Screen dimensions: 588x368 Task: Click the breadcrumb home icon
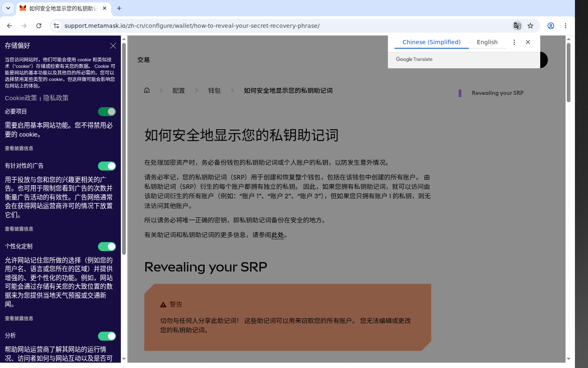coord(147,90)
